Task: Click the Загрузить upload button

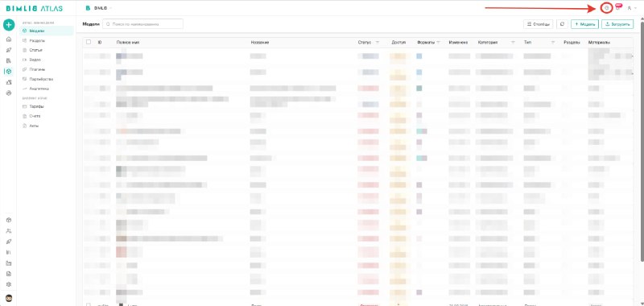Action: click(617, 24)
